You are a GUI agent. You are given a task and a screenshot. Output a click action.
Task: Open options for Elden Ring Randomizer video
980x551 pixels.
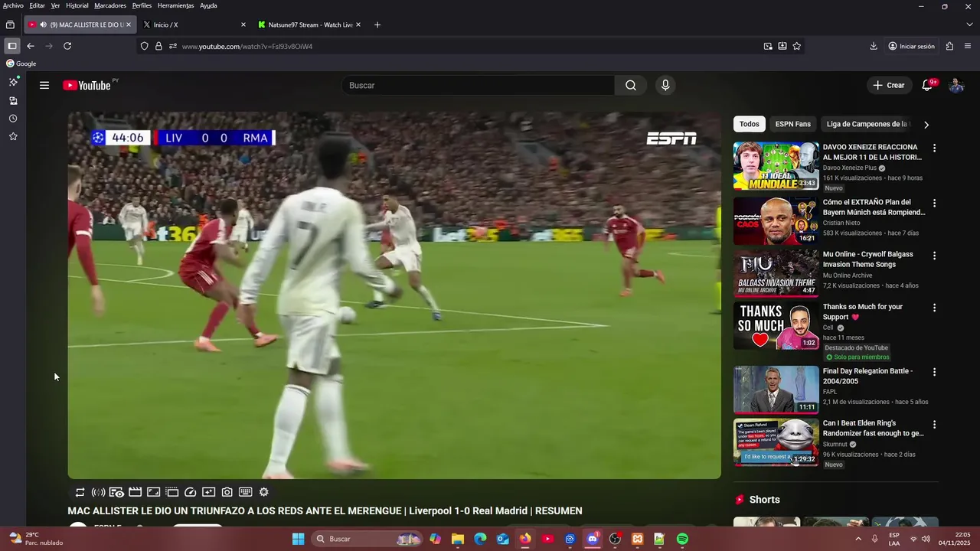point(934,424)
